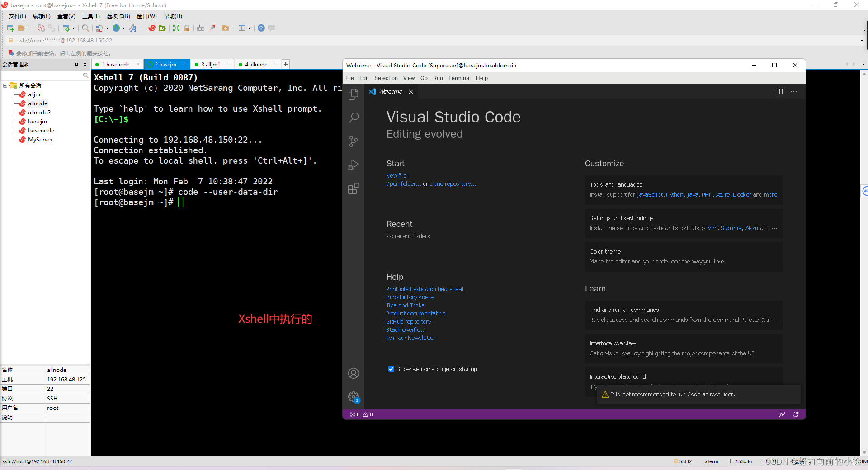The image size is (868, 470).
Task: Click the session properties gear icon in Xshell
Action: click(x=66, y=28)
